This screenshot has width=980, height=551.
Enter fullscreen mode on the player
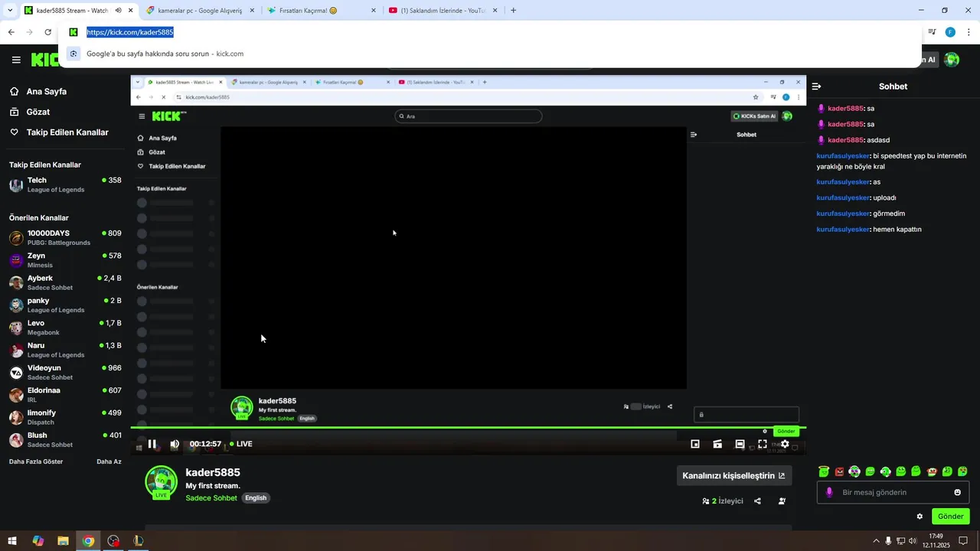[763, 444]
